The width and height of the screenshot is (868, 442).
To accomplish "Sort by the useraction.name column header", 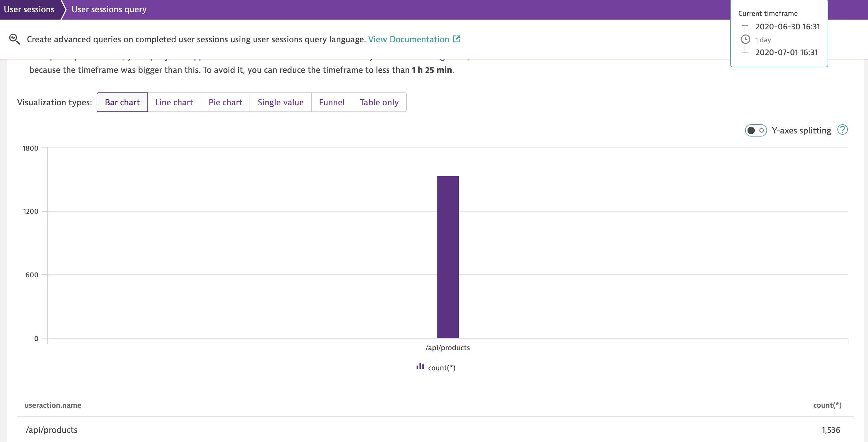I will (x=53, y=405).
